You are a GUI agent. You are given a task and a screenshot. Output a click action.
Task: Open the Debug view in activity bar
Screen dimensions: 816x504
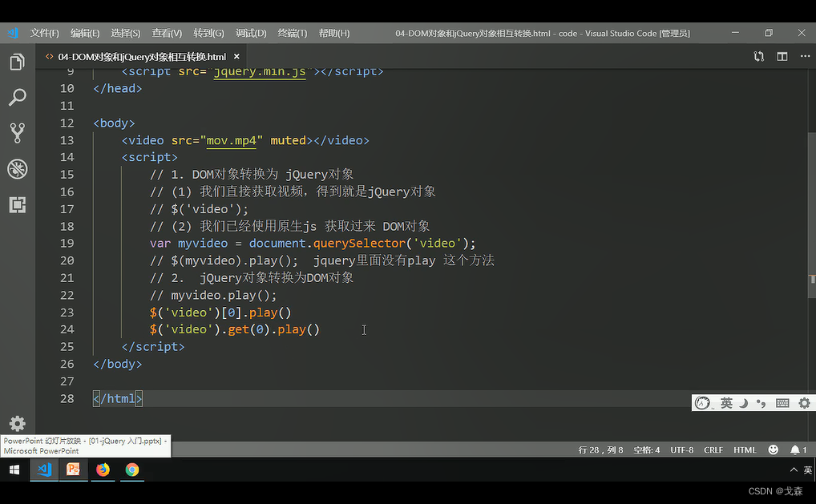pyautogui.click(x=17, y=169)
